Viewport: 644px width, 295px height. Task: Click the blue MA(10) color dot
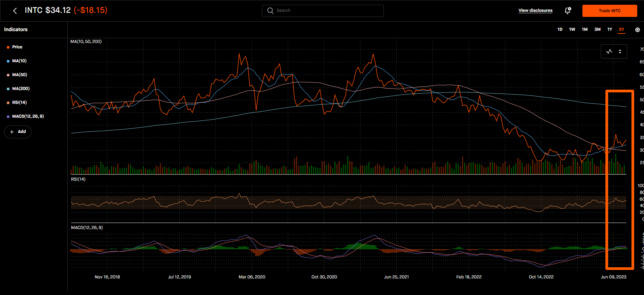coord(8,61)
